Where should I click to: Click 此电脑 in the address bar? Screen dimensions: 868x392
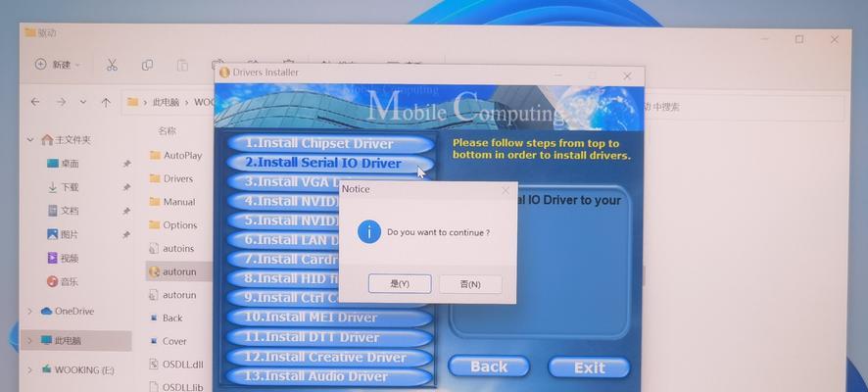pyautogui.click(x=167, y=103)
